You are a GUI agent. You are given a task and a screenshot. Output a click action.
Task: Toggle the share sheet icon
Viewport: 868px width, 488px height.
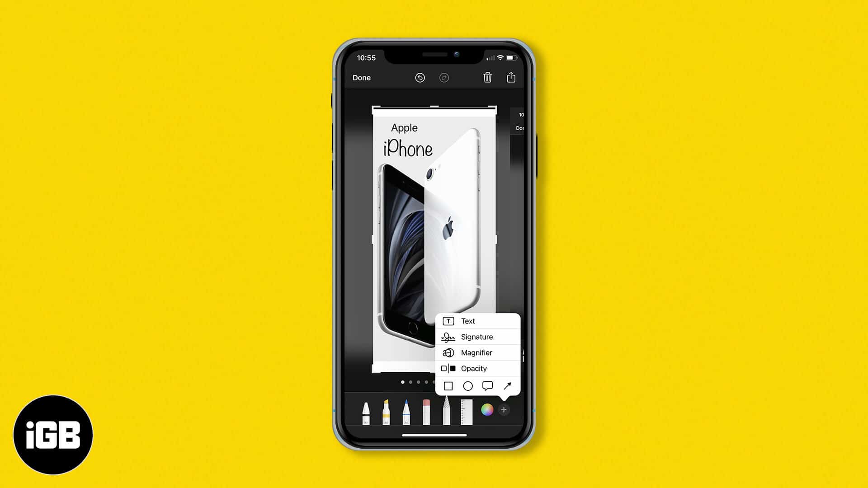(511, 77)
